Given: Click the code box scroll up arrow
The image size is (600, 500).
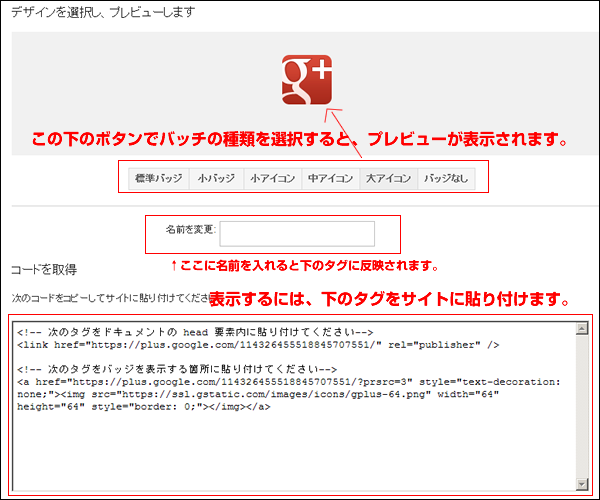Looking at the screenshot, I should 582,328.
